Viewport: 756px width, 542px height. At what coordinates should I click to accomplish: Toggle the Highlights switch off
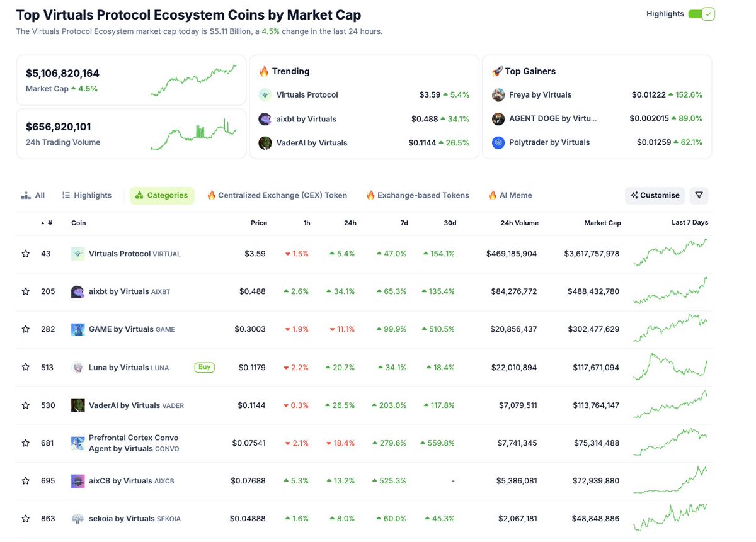pyautogui.click(x=701, y=14)
